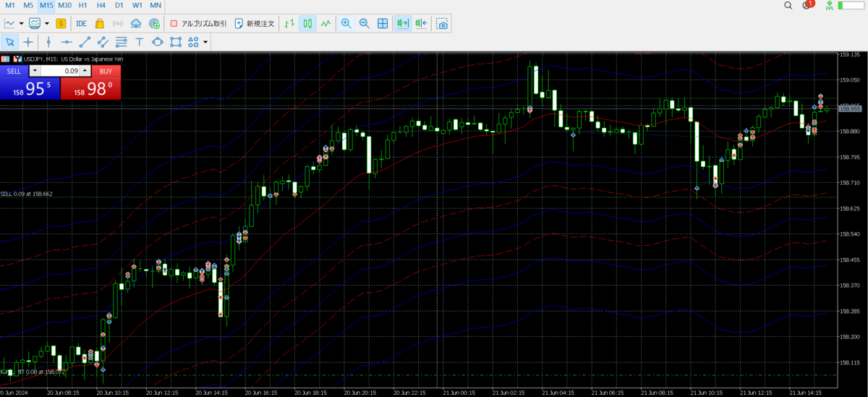Click the green level progress bar
868x397 pixels.
pyautogui.click(x=851, y=5)
